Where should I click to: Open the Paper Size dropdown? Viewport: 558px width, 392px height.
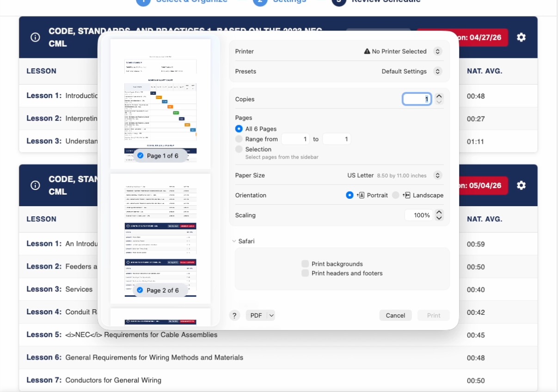pyautogui.click(x=438, y=176)
